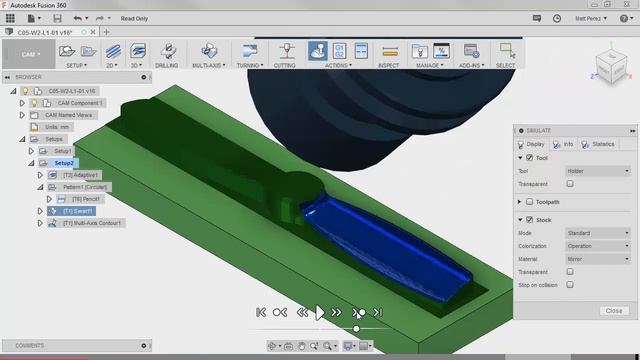
Task: Enable the Toolpath checkbox
Action: click(x=529, y=202)
